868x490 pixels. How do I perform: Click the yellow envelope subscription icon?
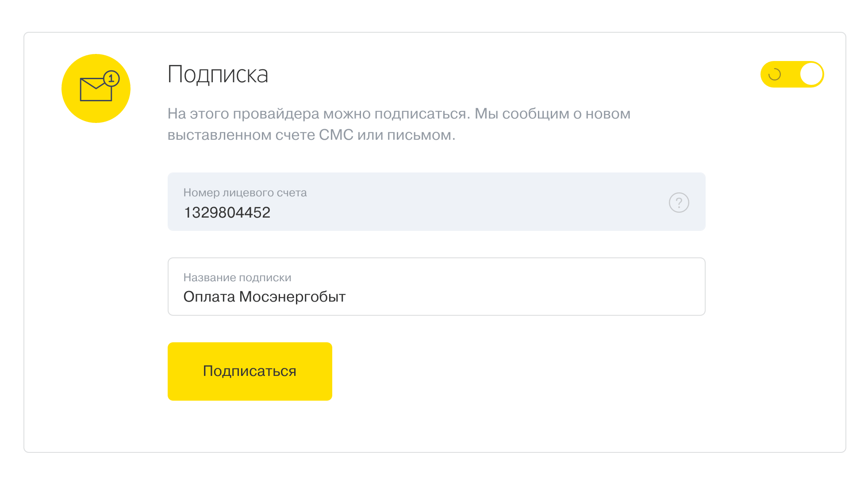(x=96, y=88)
